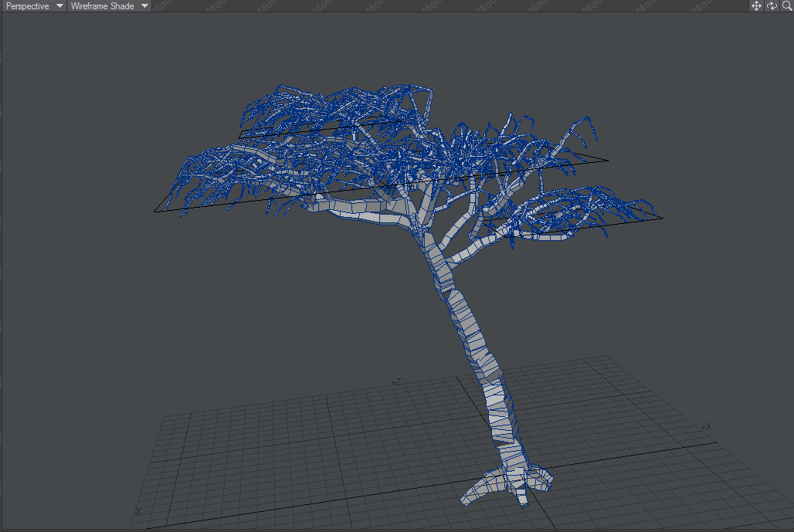794x532 pixels.
Task: Click right corner of lowest canopy plane
Action: (662, 219)
